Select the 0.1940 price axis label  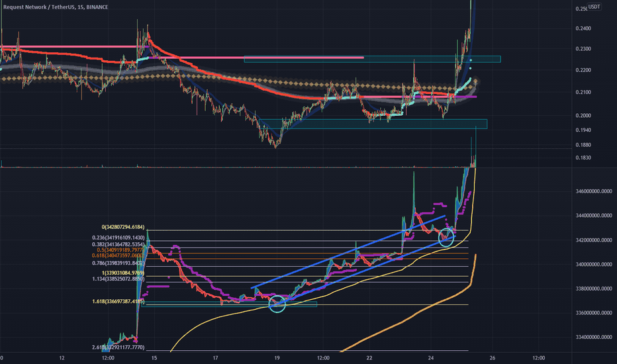[583, 130]
